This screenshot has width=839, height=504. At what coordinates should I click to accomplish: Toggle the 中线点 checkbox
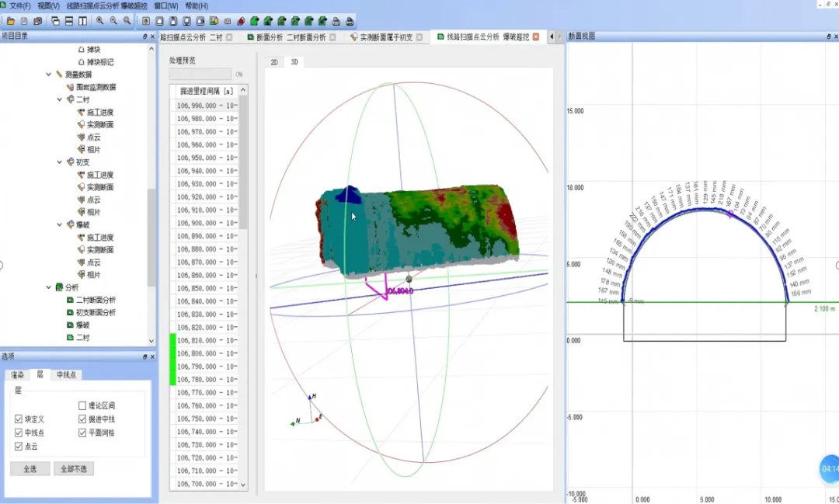point(19,433)
